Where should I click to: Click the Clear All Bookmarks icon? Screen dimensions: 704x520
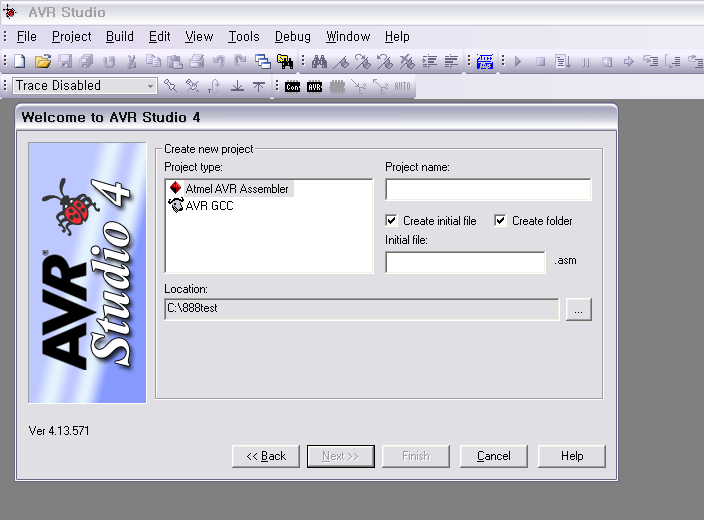coord(407,62)
